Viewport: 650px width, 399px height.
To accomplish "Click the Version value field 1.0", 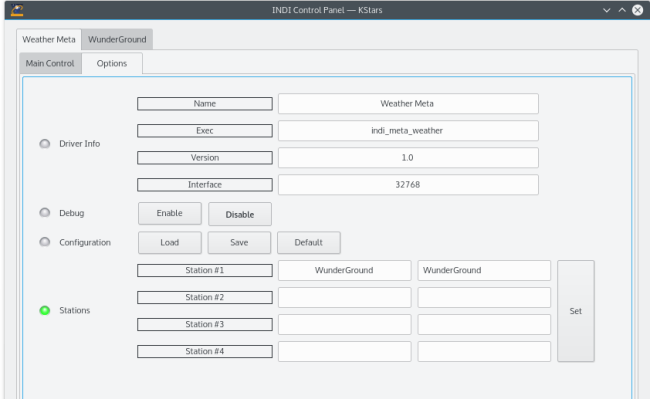I will click(x=408, y=157).
